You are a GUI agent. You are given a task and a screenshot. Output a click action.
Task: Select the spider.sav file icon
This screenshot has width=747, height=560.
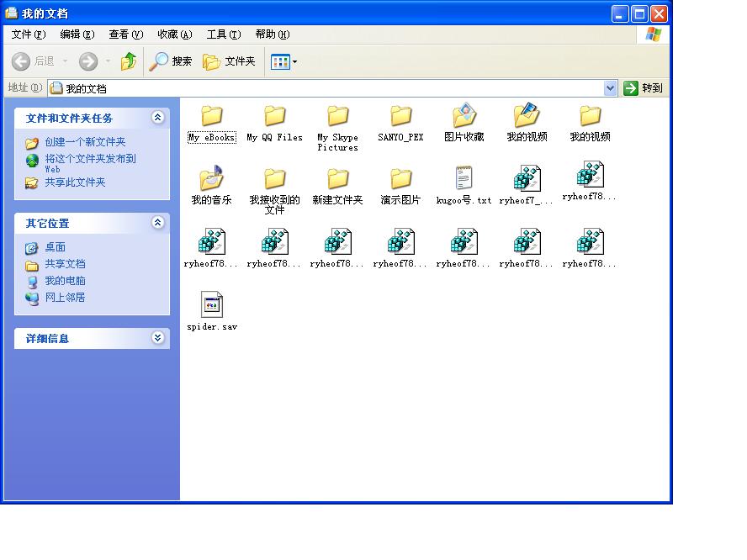click(212, 305)
